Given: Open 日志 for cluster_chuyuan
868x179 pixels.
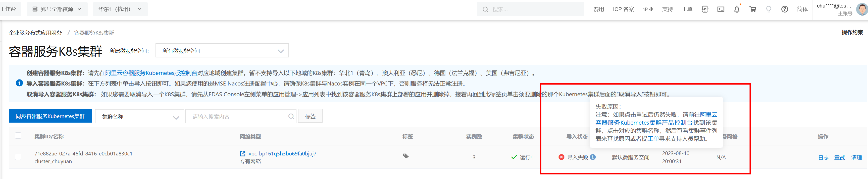Looking at the screenshot, I should tap(823, 157).
